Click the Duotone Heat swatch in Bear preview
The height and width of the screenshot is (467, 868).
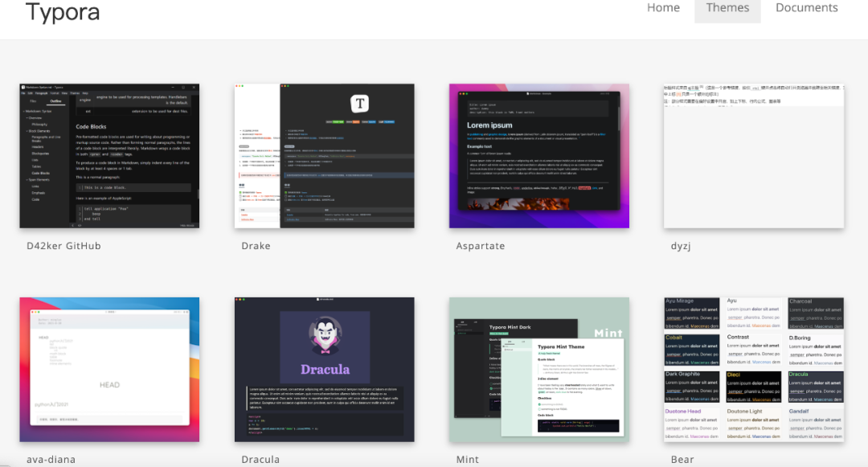(692, 424)
